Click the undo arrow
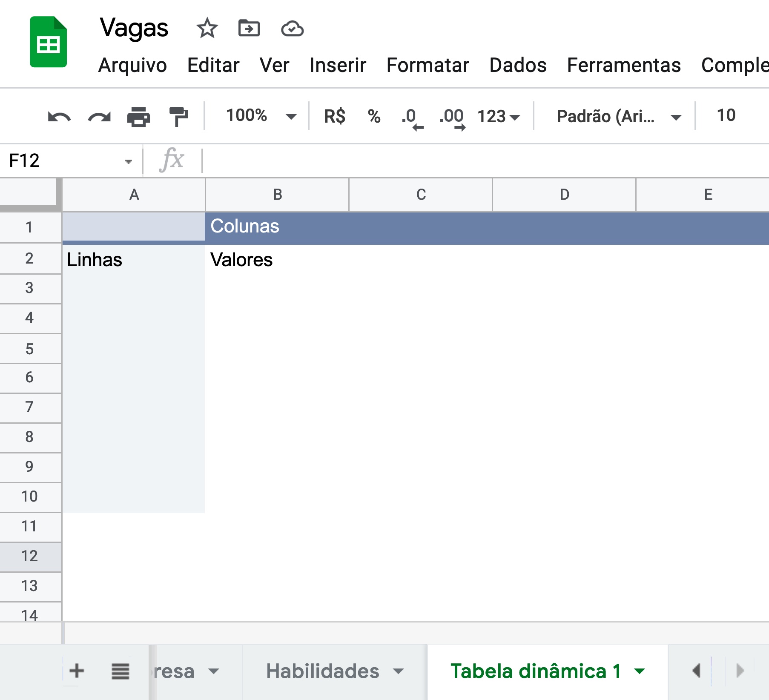This screenshot has height=700, width=769. pos(59,116)
